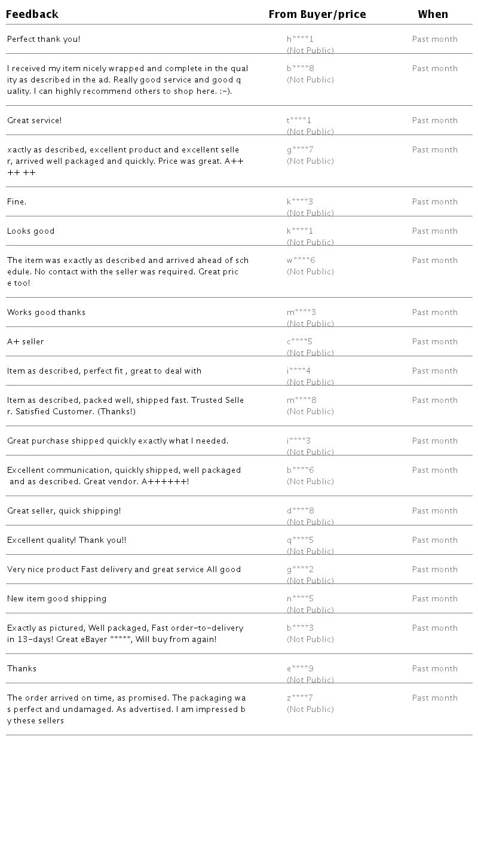Image resolution: width=478 pixels, height=868 pixels.
Task: Click buyer name d****8
Action: point(300,511)
